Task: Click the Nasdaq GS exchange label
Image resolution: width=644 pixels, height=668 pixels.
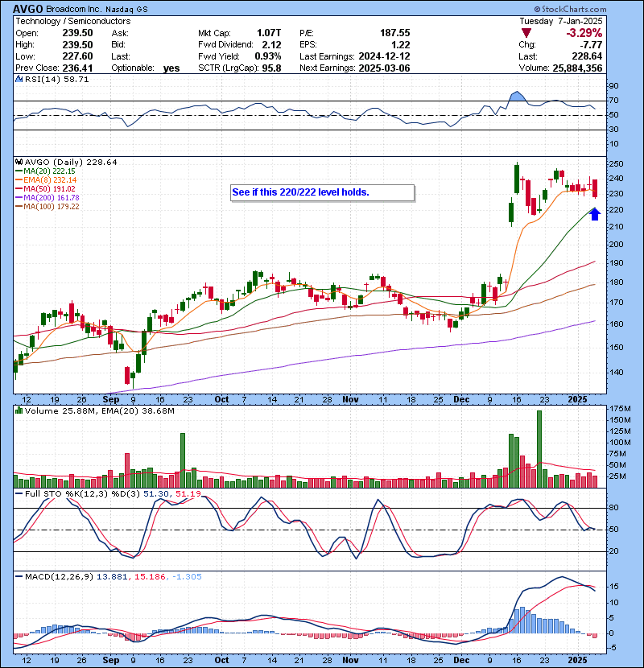Action: click(126, 10)
